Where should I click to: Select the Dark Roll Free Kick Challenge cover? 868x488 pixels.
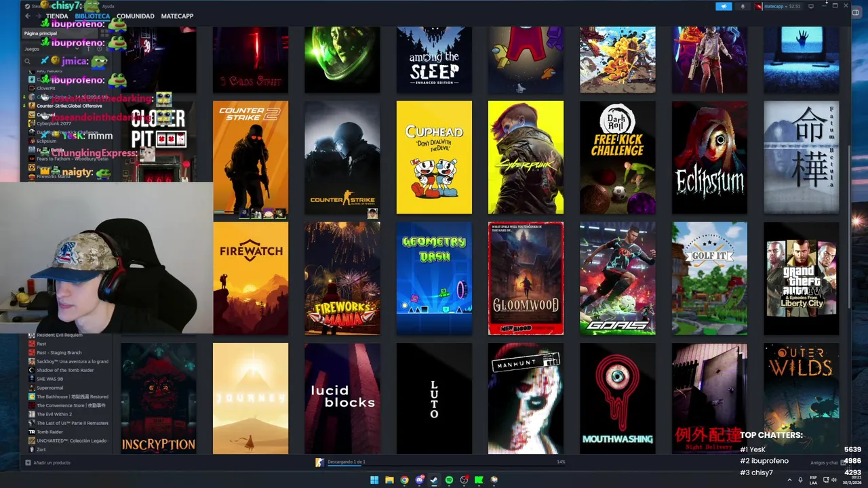(617, 157)
